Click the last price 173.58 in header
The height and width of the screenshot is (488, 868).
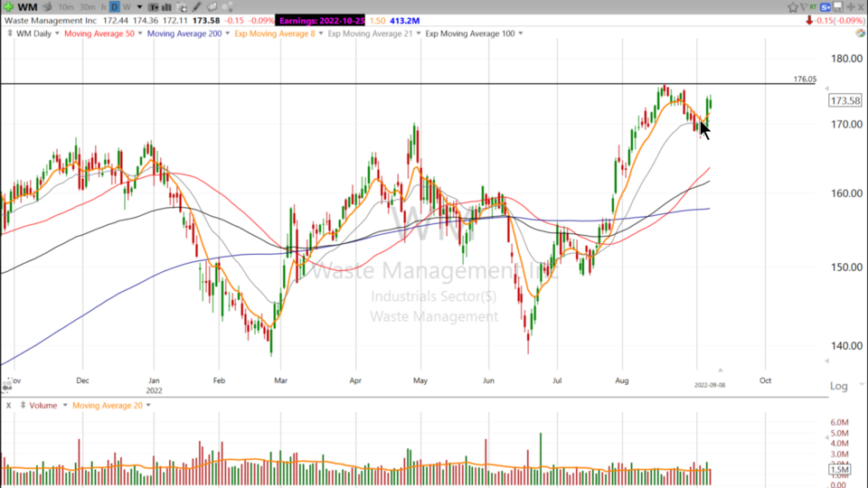point(206,21)
